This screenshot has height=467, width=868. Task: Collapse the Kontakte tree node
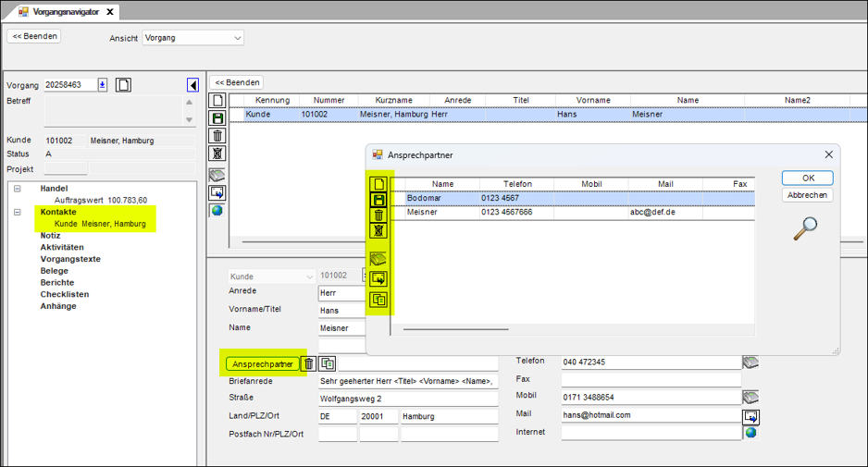(x=18, y=212)
